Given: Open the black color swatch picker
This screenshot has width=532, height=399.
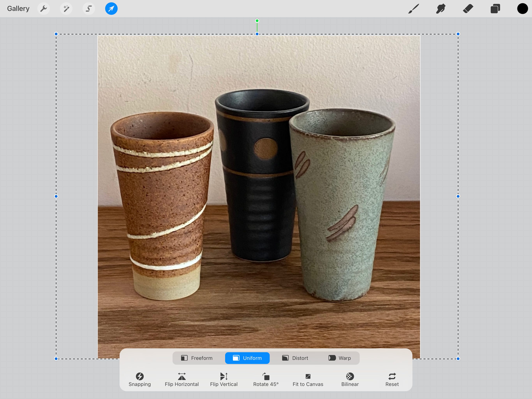Looking at the screenshot, I should point(522,9).
